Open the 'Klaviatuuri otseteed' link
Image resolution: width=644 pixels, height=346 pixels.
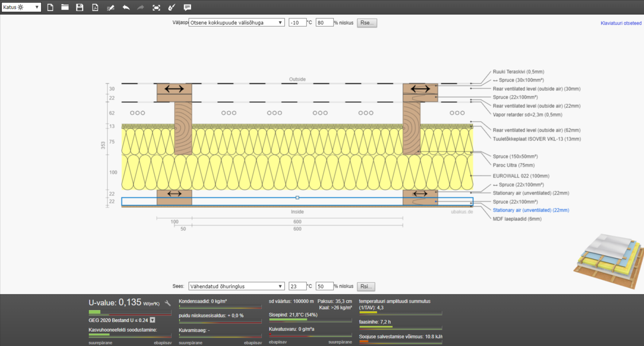click(x=621, y=23)
